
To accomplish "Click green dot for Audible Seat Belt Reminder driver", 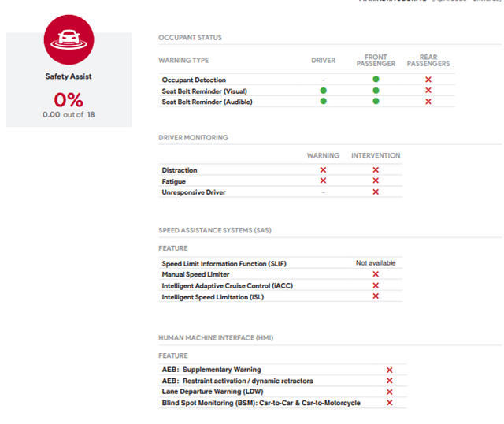I will (324, 102).
